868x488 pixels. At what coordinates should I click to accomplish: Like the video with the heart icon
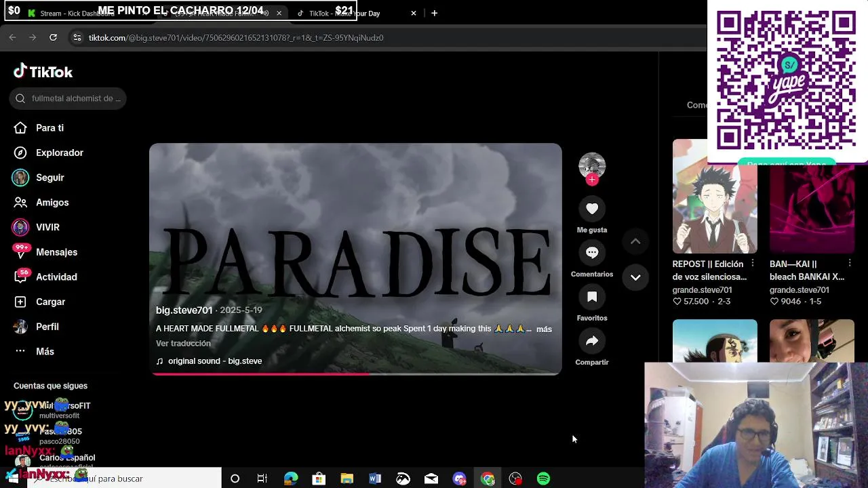(x=592, y=209)
